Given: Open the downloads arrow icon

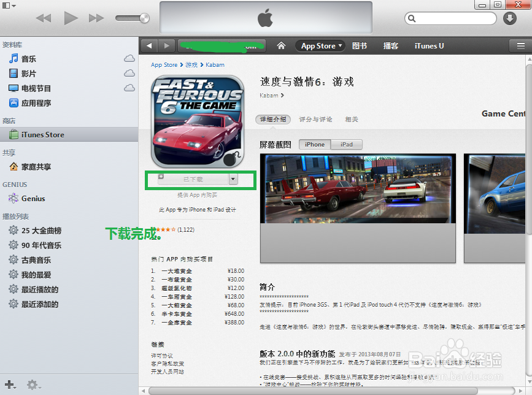Looking at the screenshot, I should [x=510, y=18].
